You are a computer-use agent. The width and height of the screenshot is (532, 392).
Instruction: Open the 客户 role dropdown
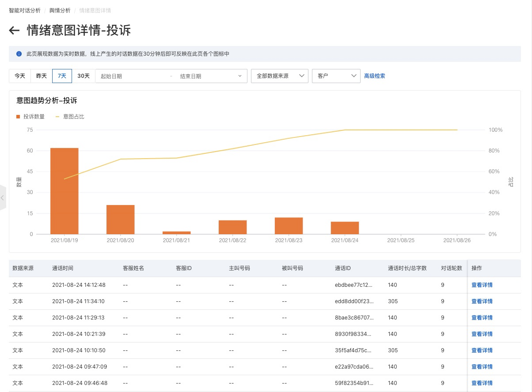(336, 76)
